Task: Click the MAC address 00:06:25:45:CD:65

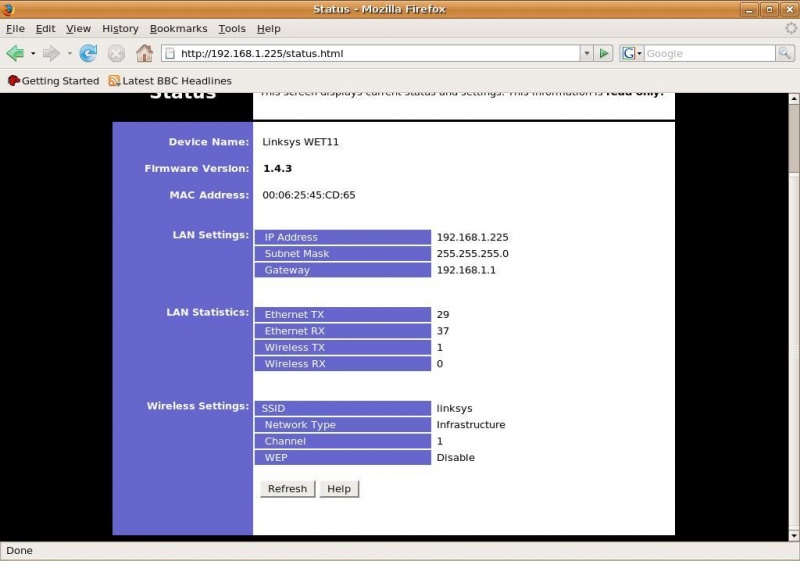Action: (309, 195)
